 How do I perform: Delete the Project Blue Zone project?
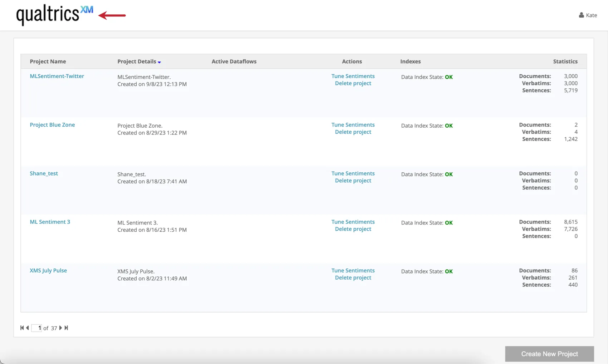[353, 132]
